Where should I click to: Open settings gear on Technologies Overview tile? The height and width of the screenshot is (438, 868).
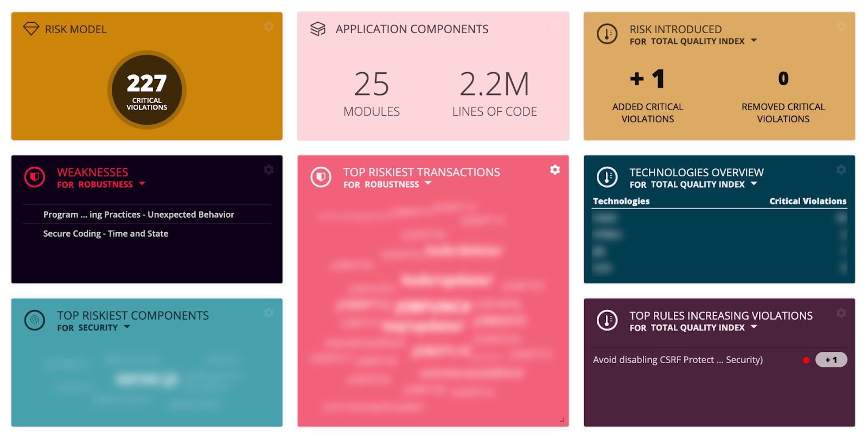841,170
